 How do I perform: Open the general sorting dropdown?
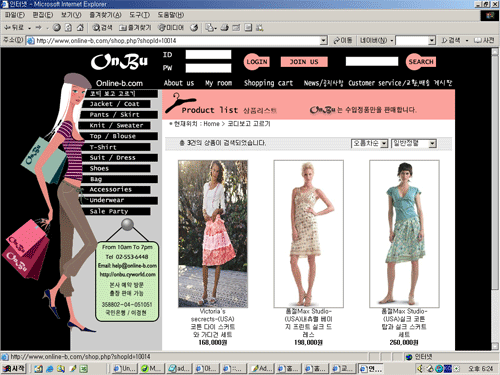414,143
